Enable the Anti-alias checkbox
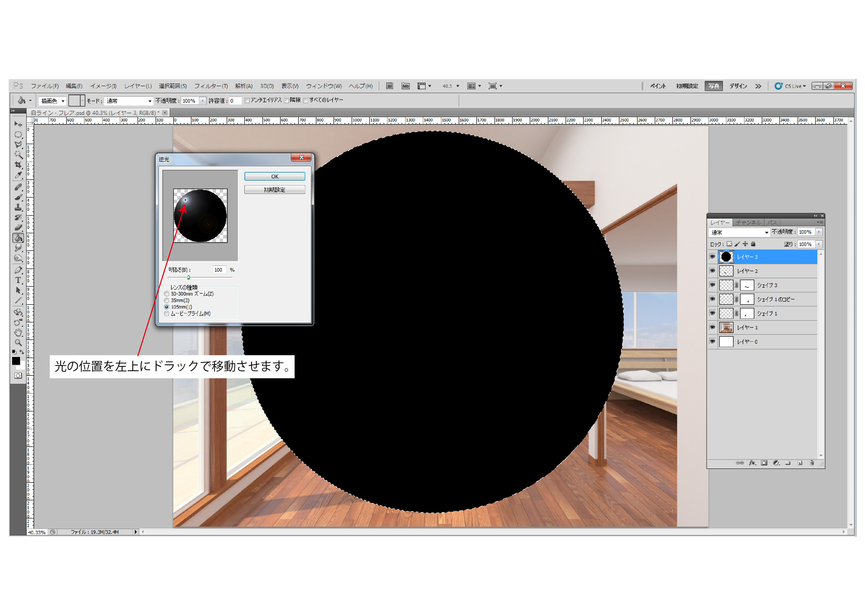 coord(247,100)
